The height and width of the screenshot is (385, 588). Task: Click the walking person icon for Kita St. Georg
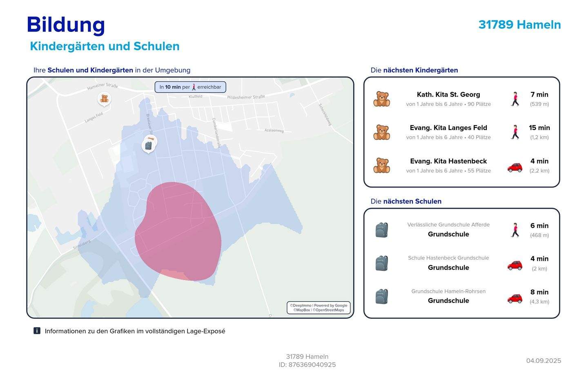tap(515, 99)
